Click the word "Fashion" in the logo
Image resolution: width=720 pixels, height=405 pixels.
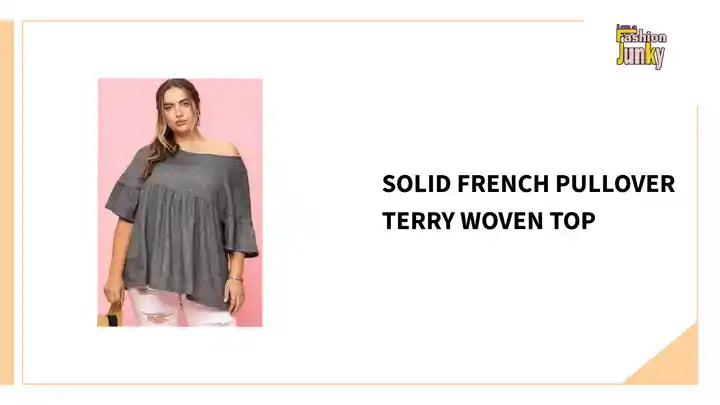[642, 36]
